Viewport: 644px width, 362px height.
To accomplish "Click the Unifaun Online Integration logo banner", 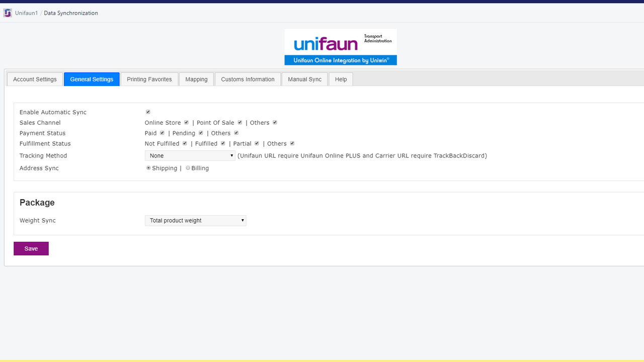I will 341,47.
